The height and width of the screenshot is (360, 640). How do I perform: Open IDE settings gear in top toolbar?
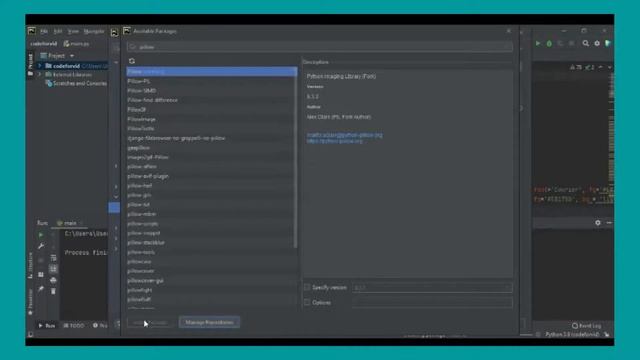(597, 43)
